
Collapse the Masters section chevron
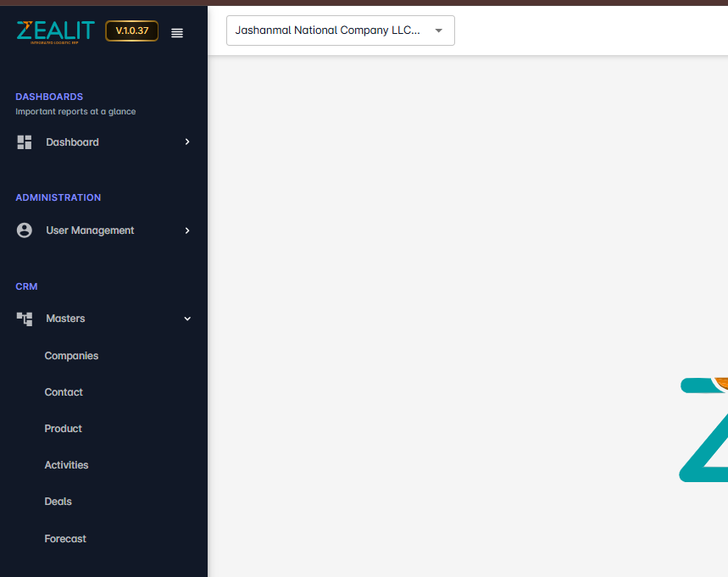tap(187, 319)
